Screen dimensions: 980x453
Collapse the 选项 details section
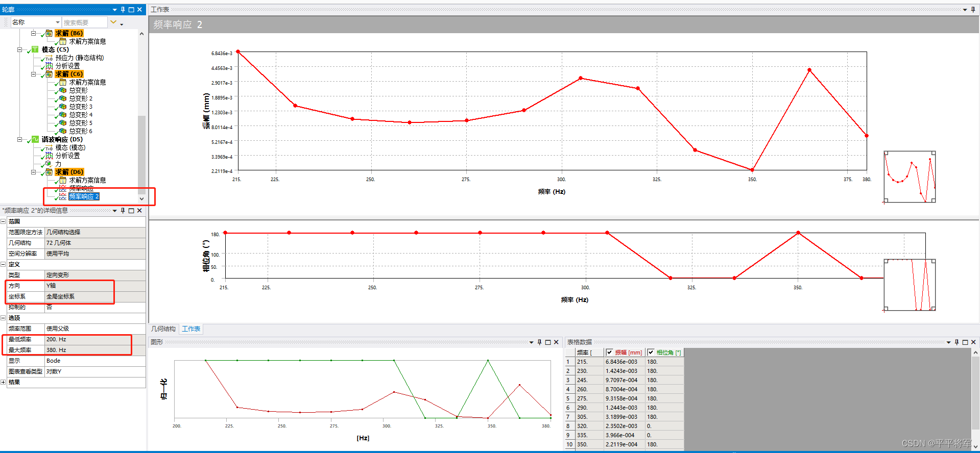click(3, 318)
